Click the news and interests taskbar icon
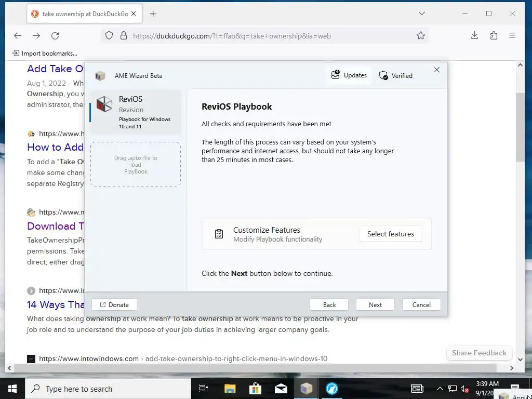Viewport: 532px width, 399px height. [417, 389]
